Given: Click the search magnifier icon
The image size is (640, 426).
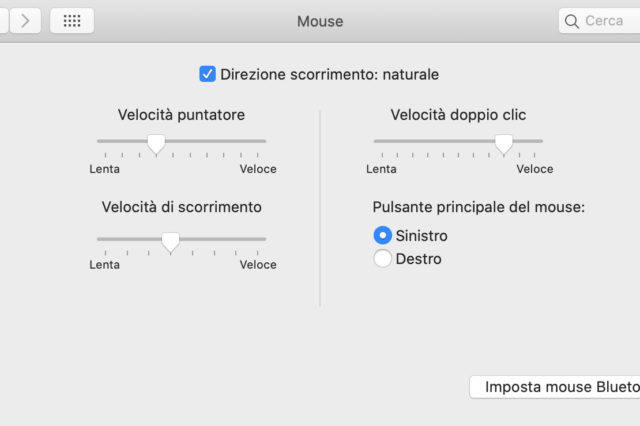Looking at the screenshot, I should pyautogui.click(x=572, y=21).
